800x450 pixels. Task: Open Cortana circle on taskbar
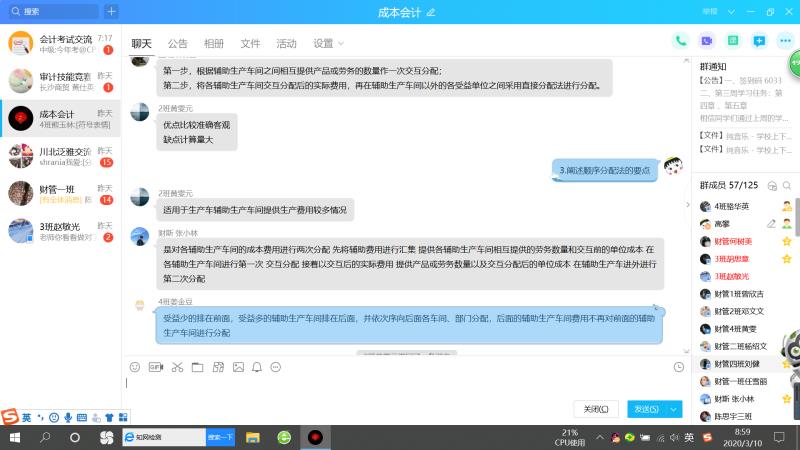[x=75, y=437]
